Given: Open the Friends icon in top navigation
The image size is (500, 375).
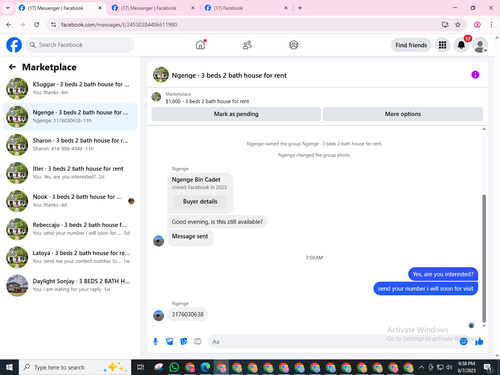Looking at the screenshot, I should (x=247, y=45).
